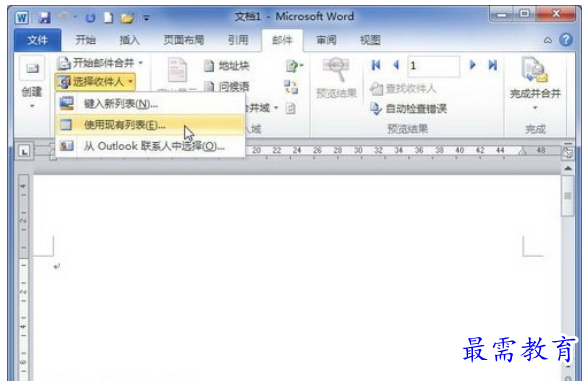
Task: Click the 选择收件人 dropdown button
Action: click(x=95, y=82)
